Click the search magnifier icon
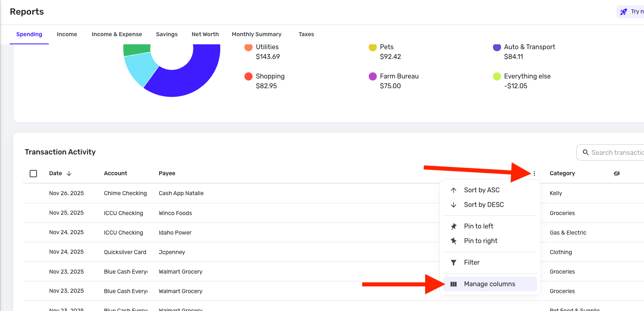The image size is (644, 311). tap(586, 152)
